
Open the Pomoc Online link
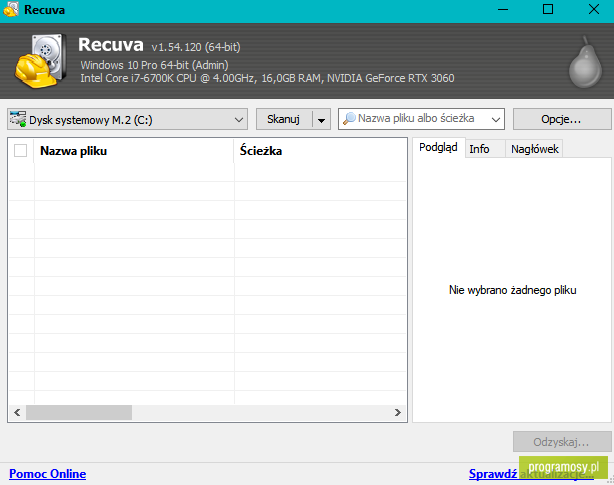point(48,474)
